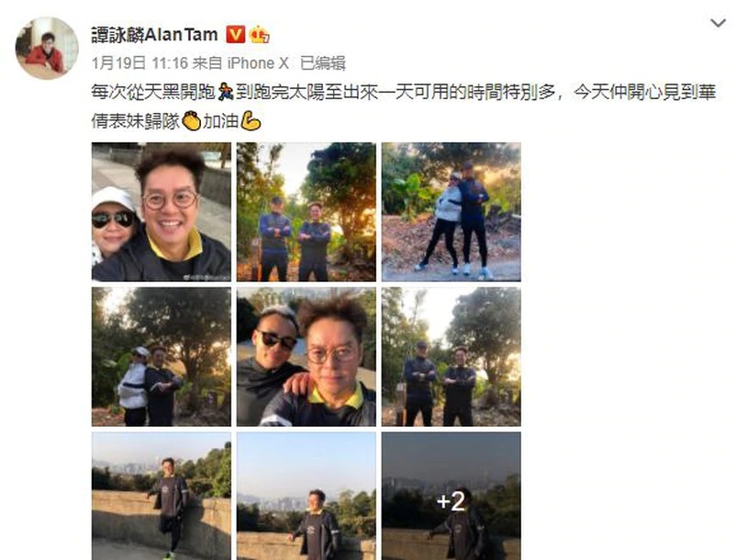
Task: Open selfie photo with white cap woman
Action: pos(162,212)
